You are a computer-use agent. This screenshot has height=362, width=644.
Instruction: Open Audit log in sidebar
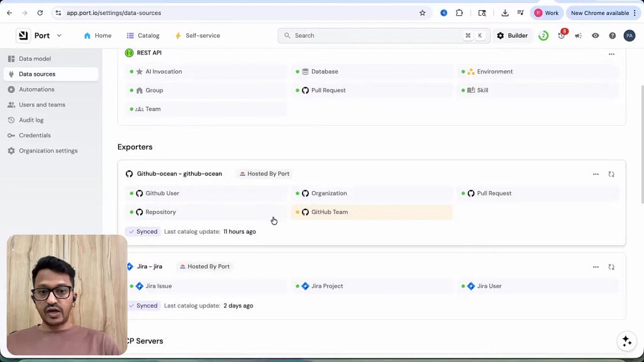pos(51,120)
